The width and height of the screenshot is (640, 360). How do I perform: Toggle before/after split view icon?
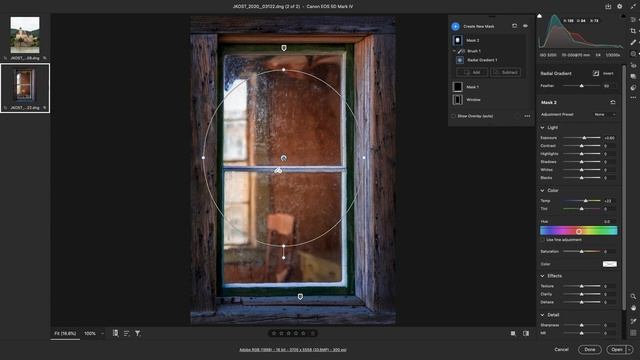coord(526,333)
